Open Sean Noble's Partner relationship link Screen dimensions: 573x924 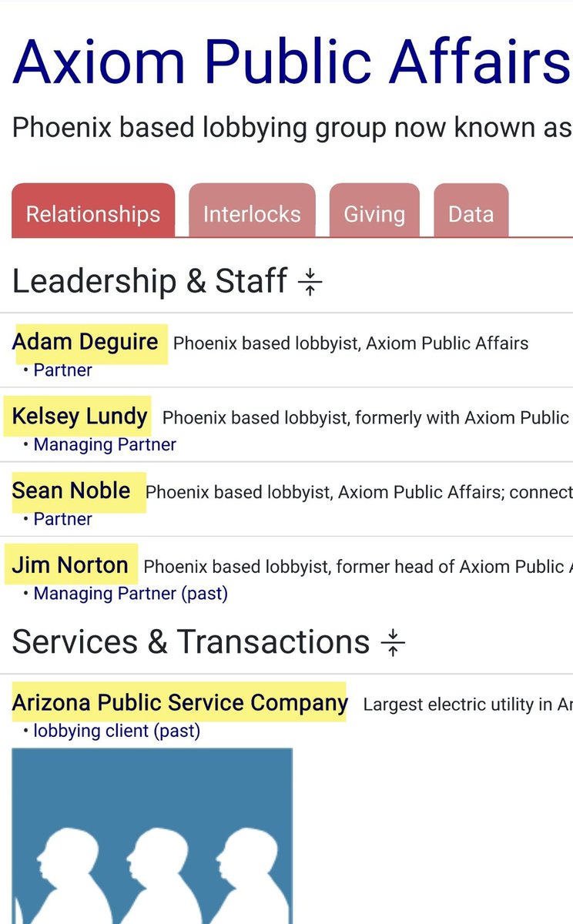coord(62,519)
